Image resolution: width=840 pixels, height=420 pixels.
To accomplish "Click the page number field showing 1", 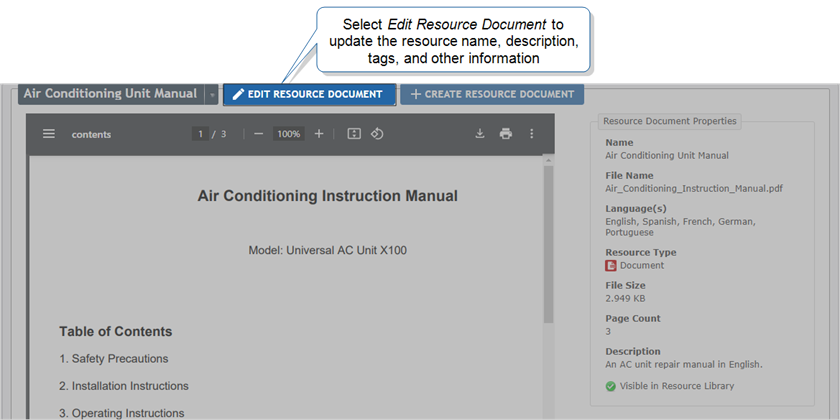I will [200, 134].
